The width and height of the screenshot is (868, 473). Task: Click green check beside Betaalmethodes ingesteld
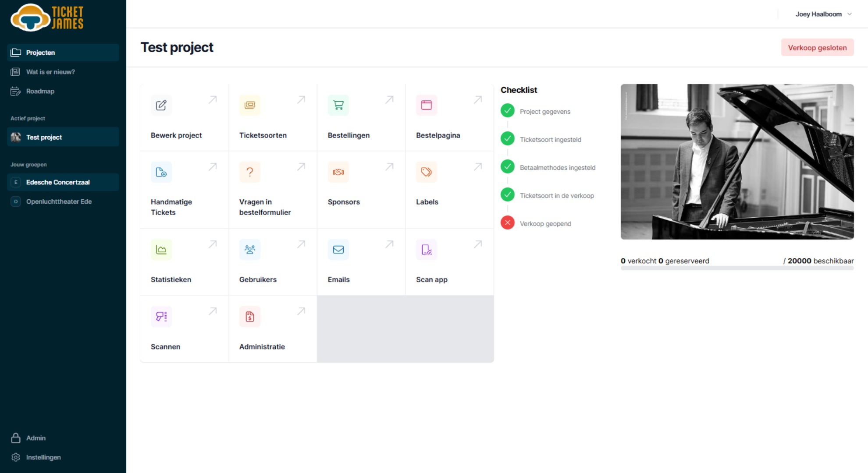(508, 166)
